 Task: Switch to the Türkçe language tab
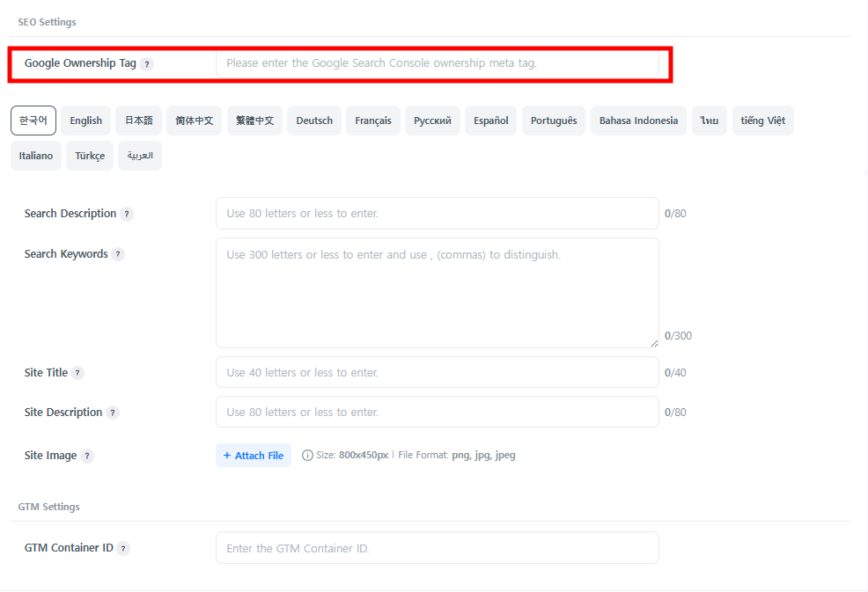90,156
